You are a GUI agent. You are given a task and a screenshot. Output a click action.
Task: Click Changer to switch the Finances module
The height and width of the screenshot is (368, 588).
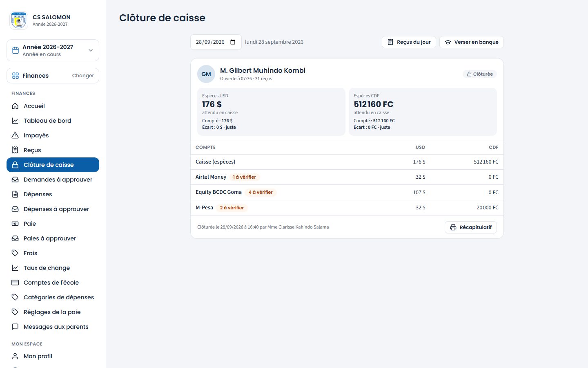[x=83, y=76]
